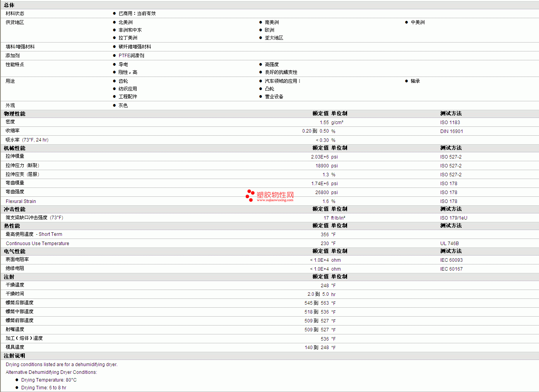Click the 电气性能 section heading

pyautogui.click(x=15, y=251)
